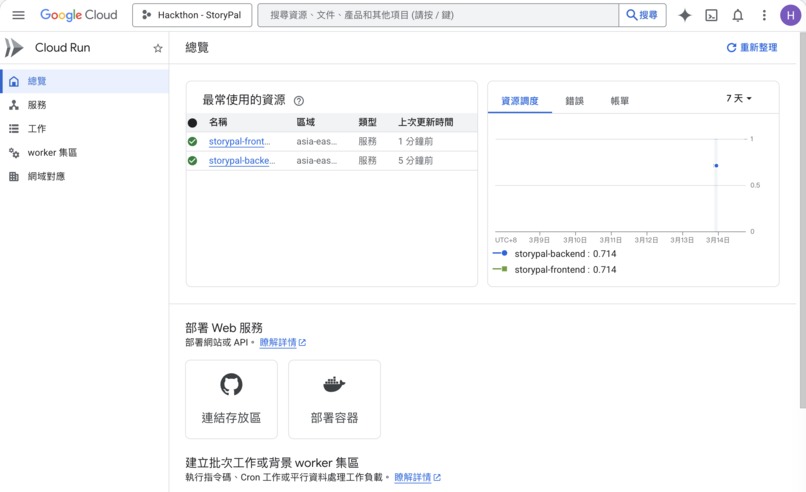
Task: Open 工作 in the sidebar
Action: [84, 129]
